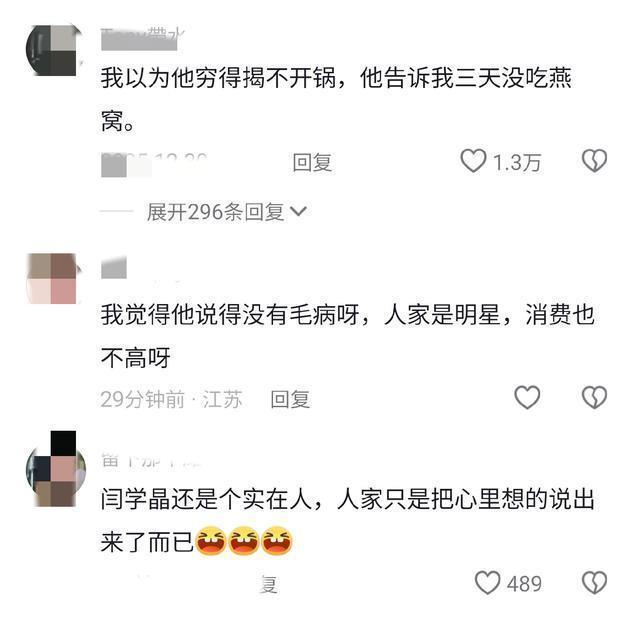The height and width of the screenshot is (621, 640).
Task: Dislike the 燕窝 comment with broken heart
Action: (594, 161)
